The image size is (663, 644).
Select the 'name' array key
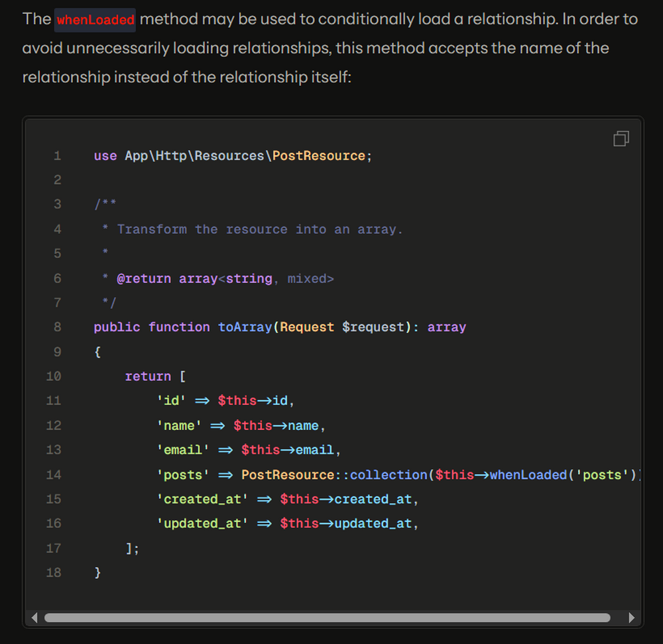(x=179, y=425)
